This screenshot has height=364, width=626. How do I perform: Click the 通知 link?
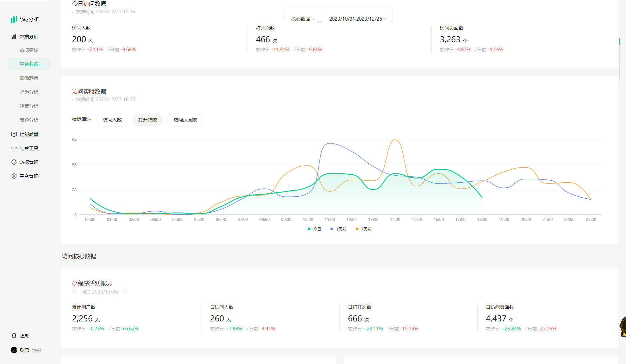(25, 336)
